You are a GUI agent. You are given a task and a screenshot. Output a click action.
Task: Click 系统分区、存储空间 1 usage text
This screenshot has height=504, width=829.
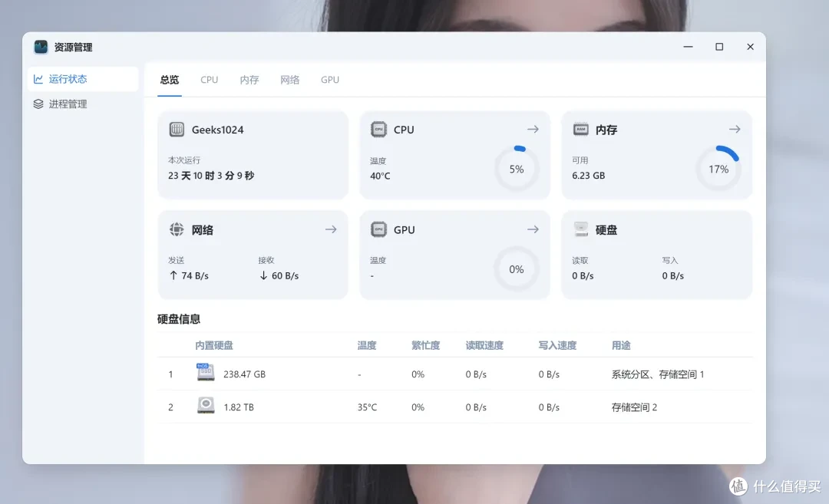(x=658, y=374)
